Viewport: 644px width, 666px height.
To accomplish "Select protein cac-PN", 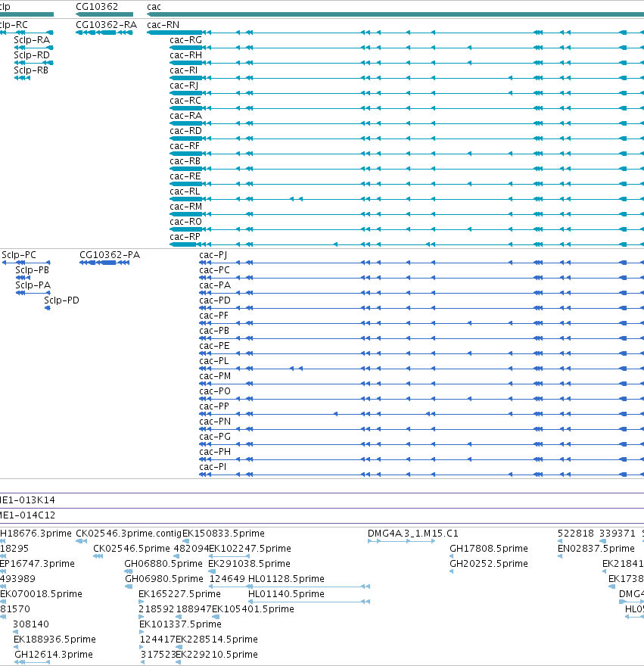I will [x=215, y=422].
